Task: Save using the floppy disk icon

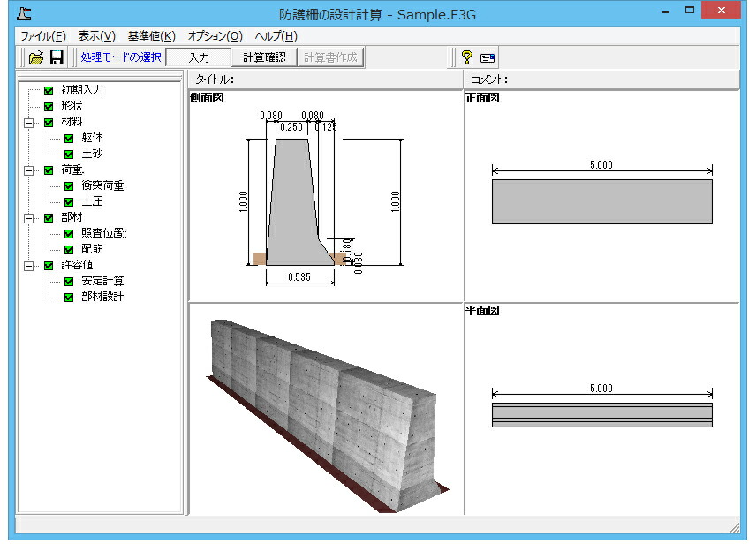Action: tap(57, 58)
